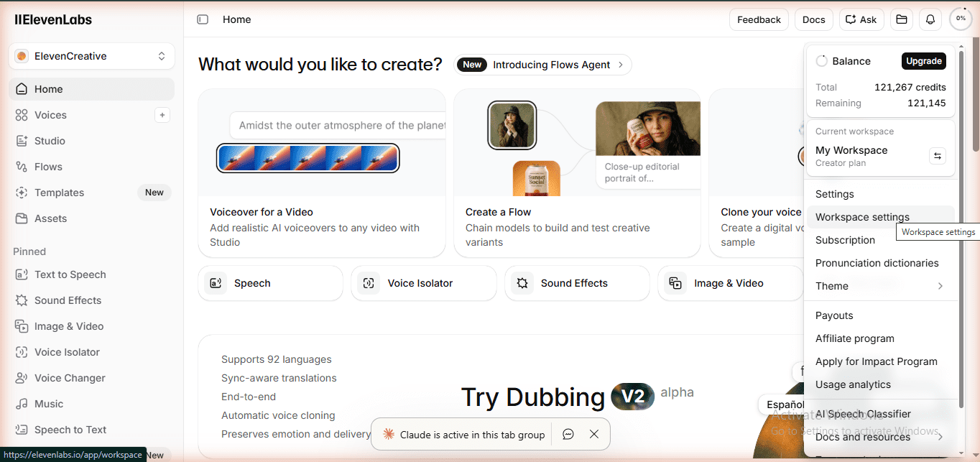Open Affiliate program menu item

(x=881, y=338)
